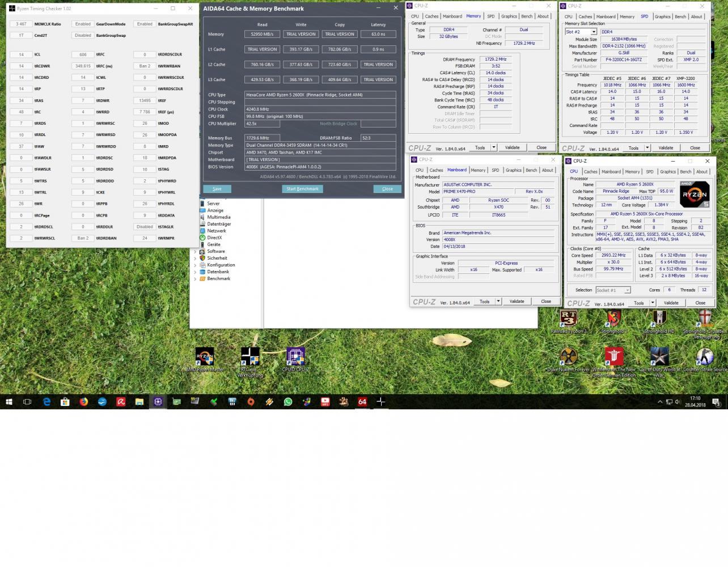Switch to Caches tab in CPU-Z Memory window

click(431, 16)
